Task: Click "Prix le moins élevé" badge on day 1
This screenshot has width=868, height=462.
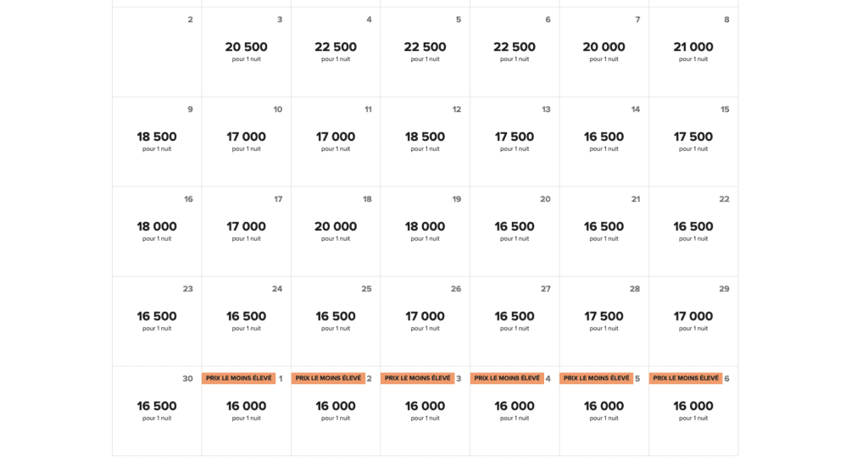Action: coord(237,378)
